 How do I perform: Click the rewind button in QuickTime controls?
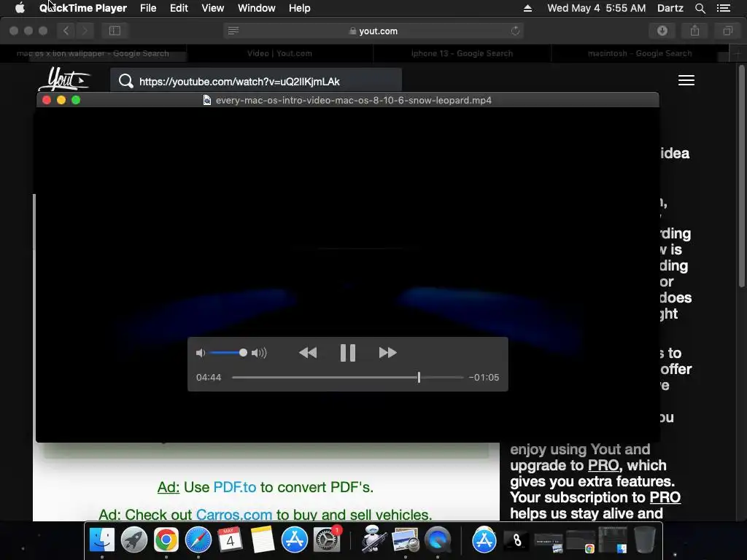click(308, 353)
